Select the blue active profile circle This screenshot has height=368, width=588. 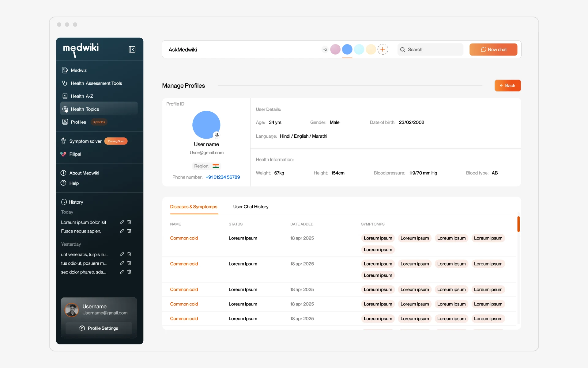pyautogui.click(x=347, y=49)
